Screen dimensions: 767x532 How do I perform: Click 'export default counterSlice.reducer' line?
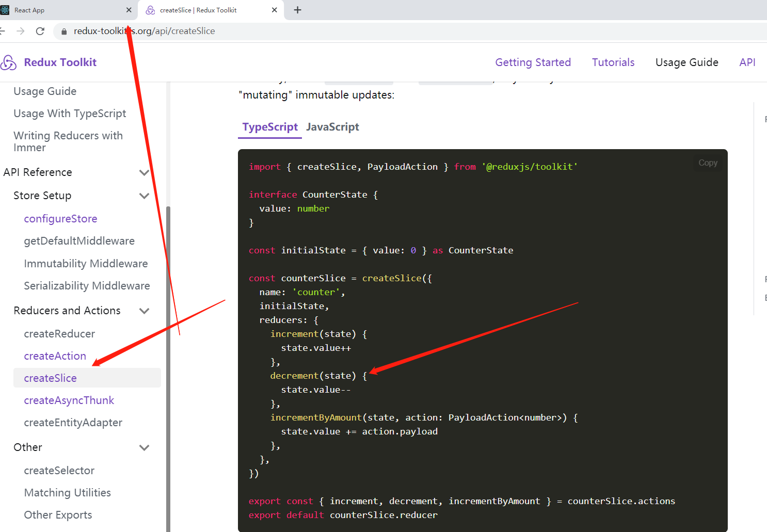coord(343,515)
